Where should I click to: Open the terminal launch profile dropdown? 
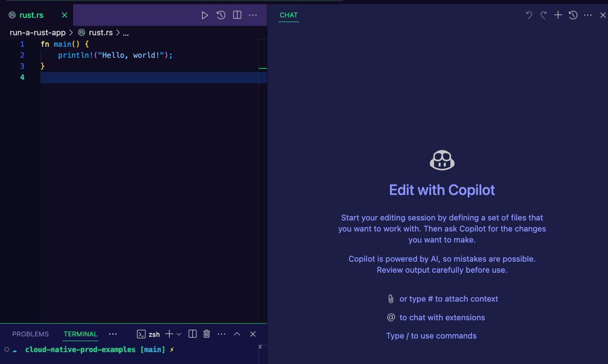tap(179, 334)
